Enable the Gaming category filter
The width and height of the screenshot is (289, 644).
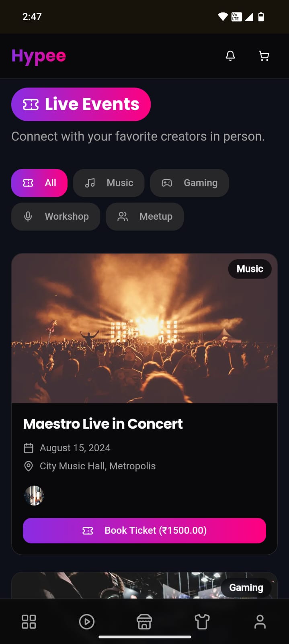[x=189, y=183]
